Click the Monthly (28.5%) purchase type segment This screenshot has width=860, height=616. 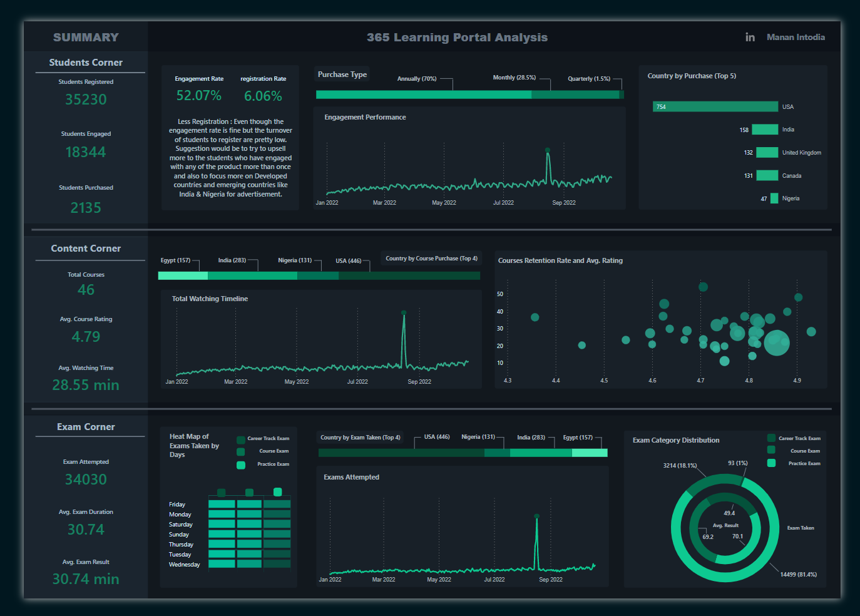coord(575,95)
